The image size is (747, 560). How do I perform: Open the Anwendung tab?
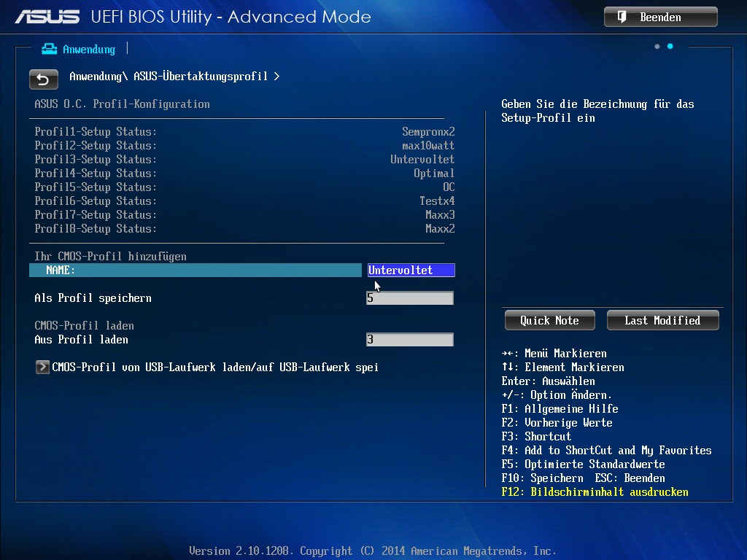79,49
